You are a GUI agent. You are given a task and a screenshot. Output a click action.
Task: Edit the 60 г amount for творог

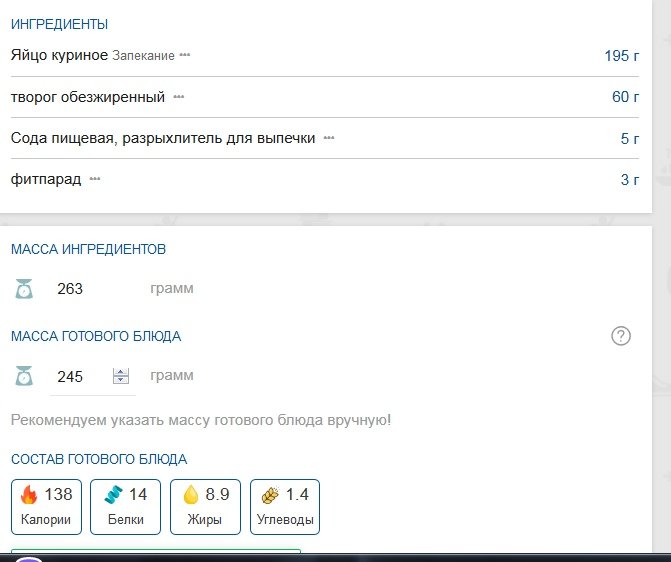coord(625,97)
